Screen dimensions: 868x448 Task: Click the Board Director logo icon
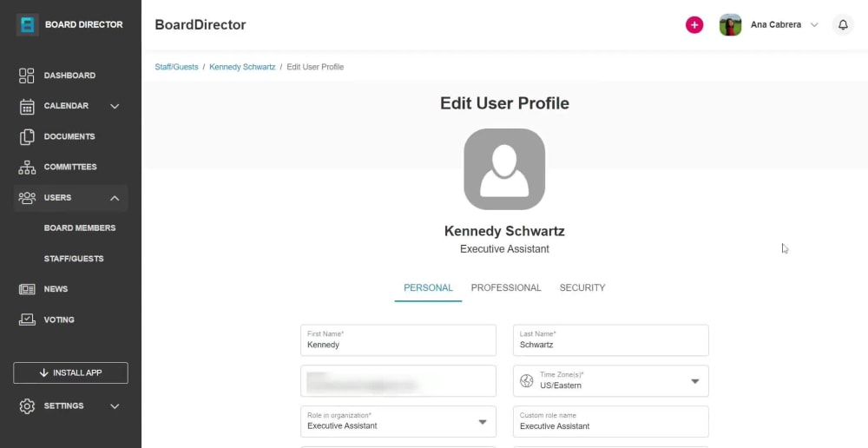(x=27, y=25)
